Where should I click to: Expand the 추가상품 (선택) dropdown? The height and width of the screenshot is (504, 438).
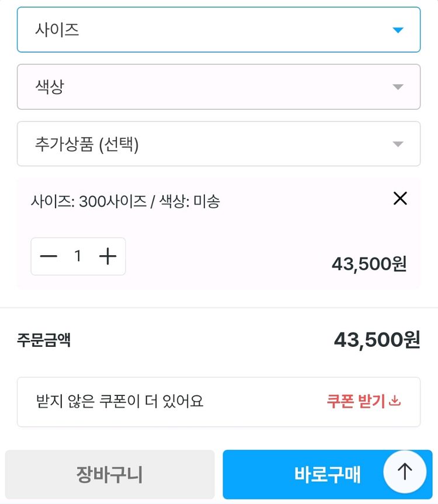click(218, 144)
